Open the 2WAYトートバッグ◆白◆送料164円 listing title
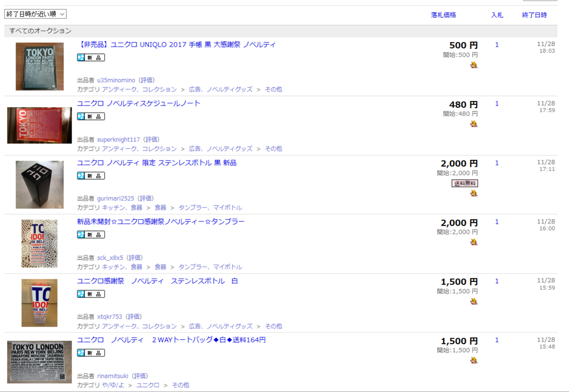The image size is (569, 392). click(x=171, y=340)
